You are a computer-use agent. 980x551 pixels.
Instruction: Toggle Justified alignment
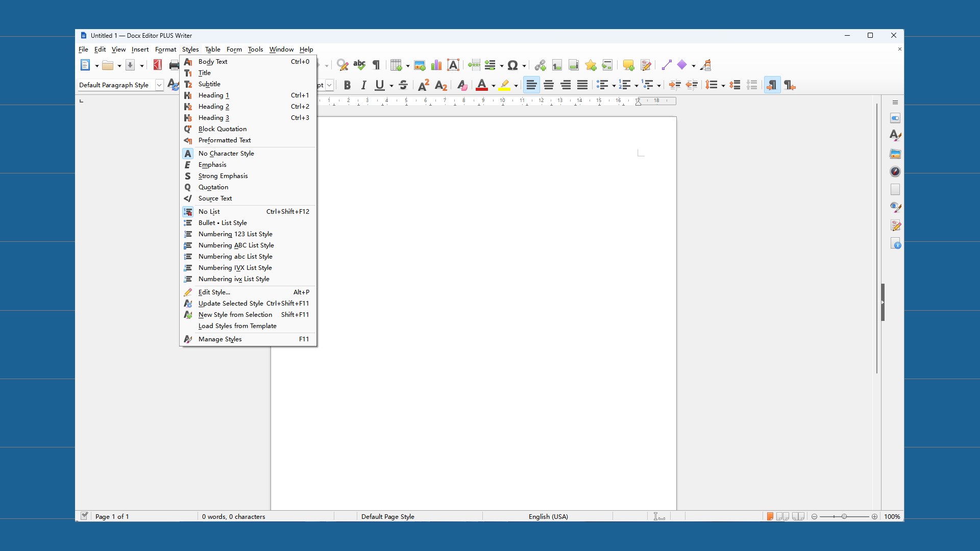[x=582, y=85]
